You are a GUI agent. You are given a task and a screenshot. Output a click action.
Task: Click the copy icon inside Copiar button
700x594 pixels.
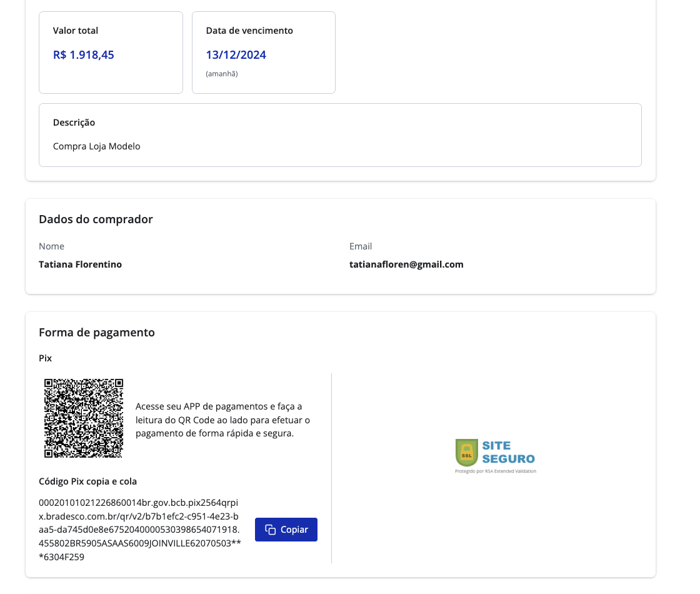tap(271, 530)
